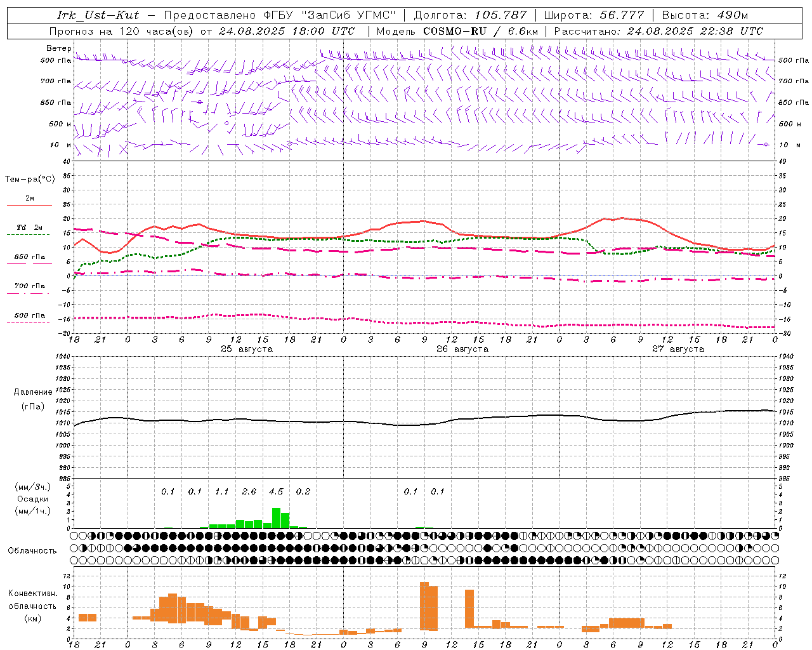Click the 1.1 precipitation value
Image resolution: width=812 pixels, height=650 pixels.
tap(222, 491)
